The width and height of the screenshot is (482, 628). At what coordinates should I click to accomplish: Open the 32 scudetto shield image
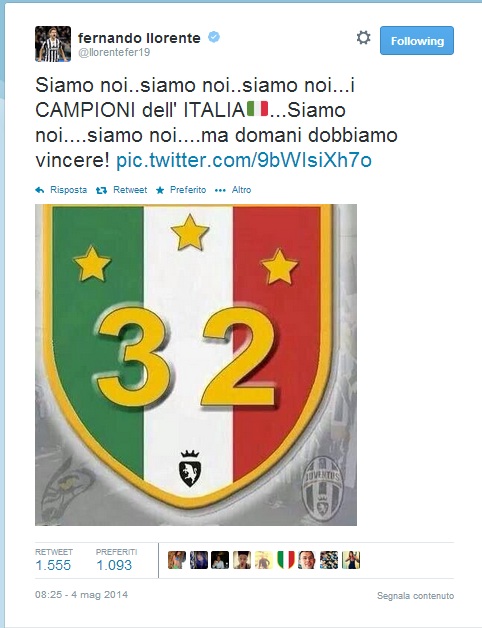pyautogui.click(x=196, y=365)
